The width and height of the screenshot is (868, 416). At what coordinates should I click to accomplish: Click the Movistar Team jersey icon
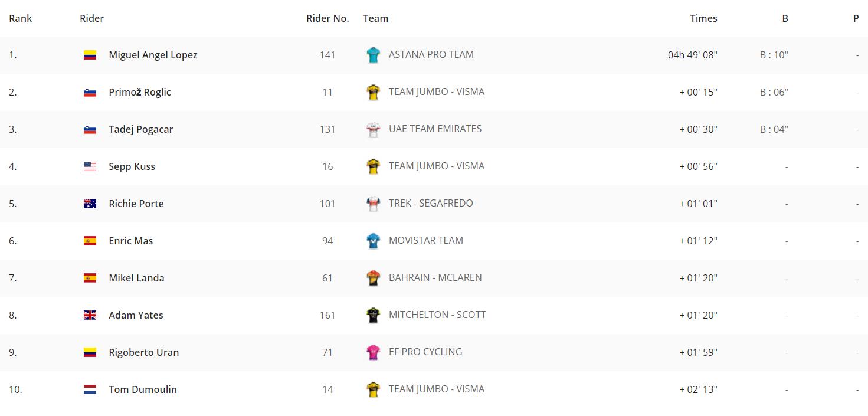373,241
